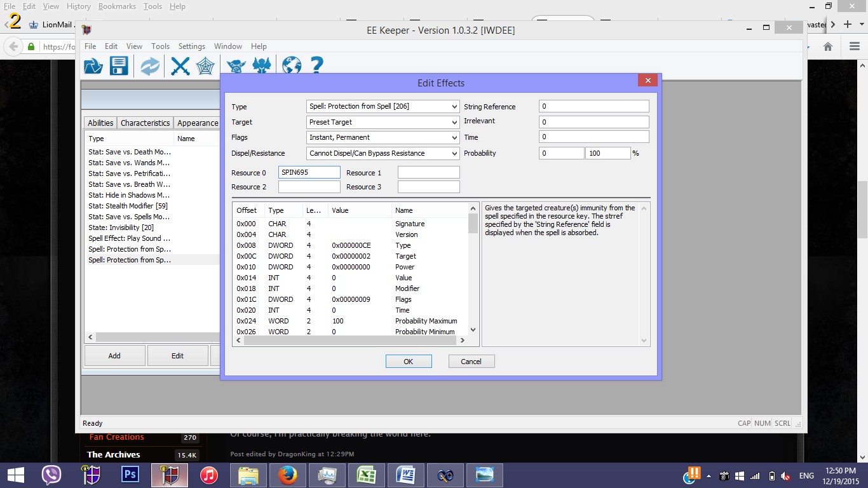Click the Firefox home icon
868x488 pixels.
[x=827, y=46]
